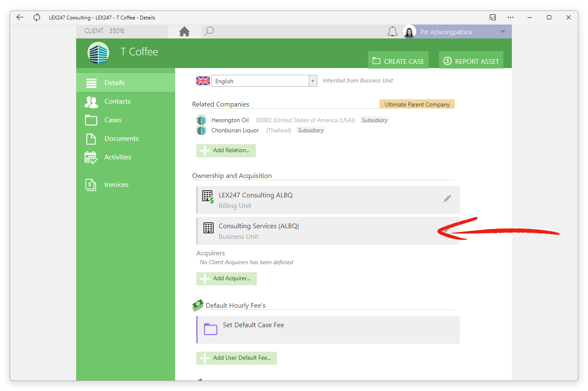
Task: Click Pat Apiwongpattara's profile avatar
Action: click(x=409, y=32)
